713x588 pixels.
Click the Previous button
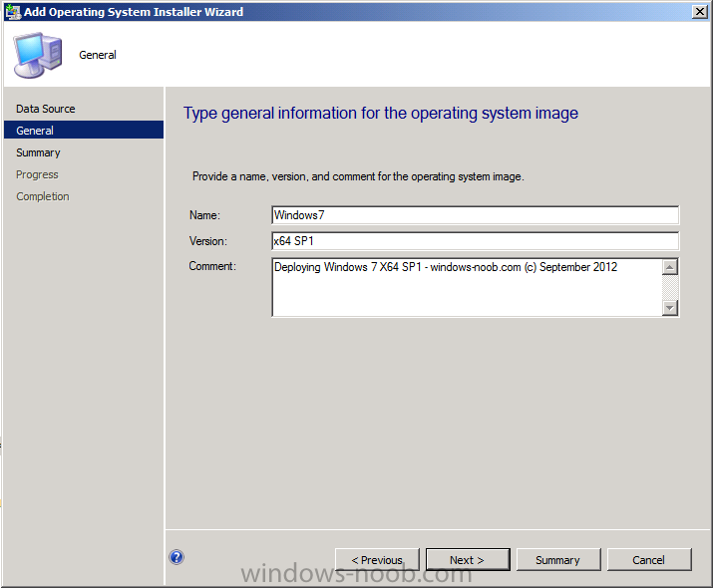(x=377, y=560)
